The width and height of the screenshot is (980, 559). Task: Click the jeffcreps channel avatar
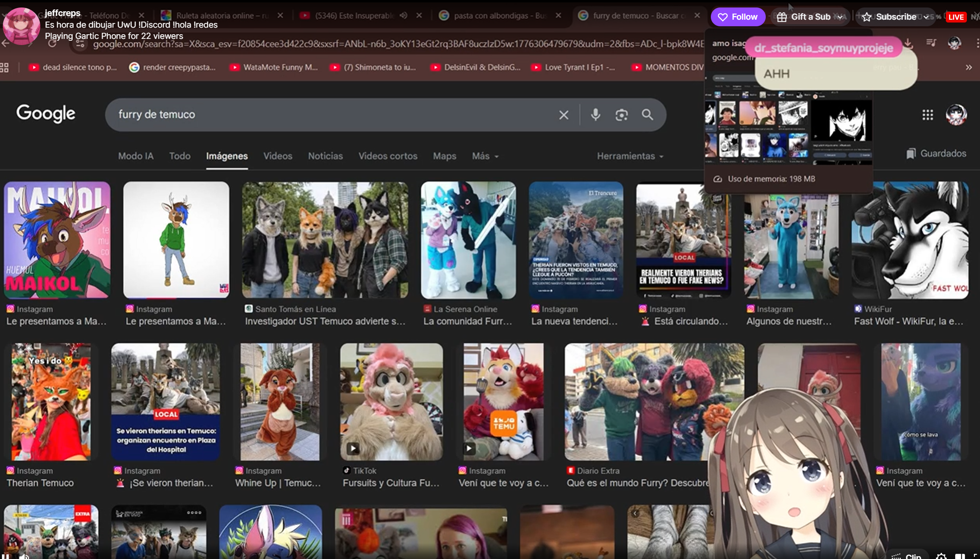click(21, 26)
